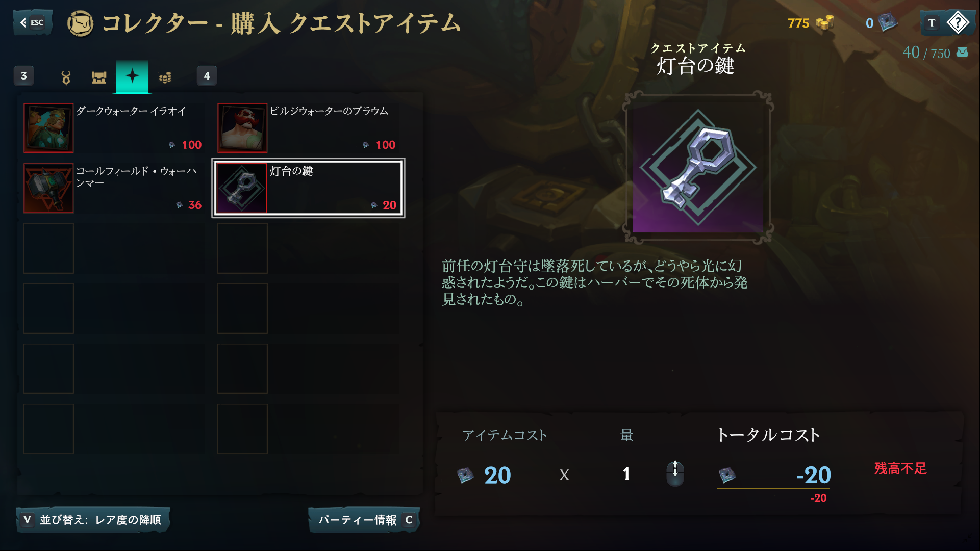Select ビルジウォーターのブラウム item
This screenshot has width=980, height=551.
pos(308,128)
